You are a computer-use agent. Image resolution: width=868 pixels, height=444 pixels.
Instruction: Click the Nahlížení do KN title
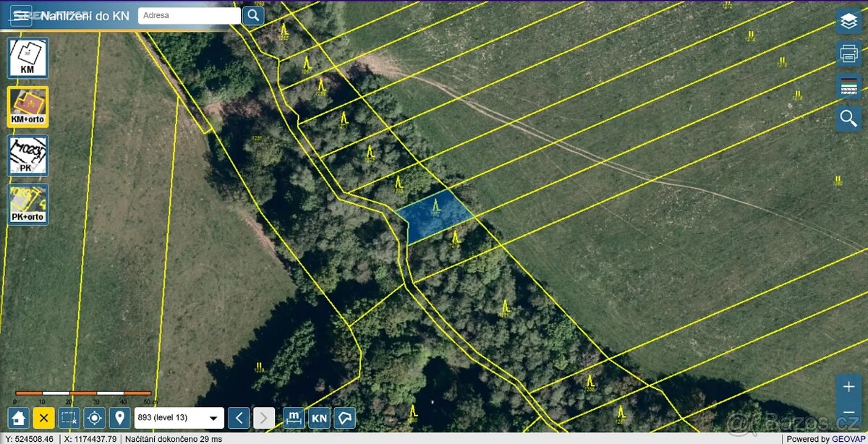coord(85,15)
